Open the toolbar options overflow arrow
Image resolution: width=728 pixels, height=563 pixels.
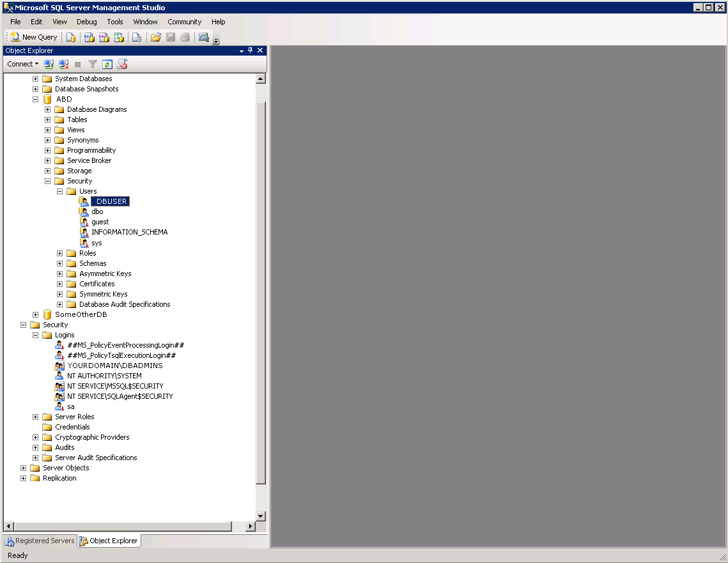tap(217, 40)
